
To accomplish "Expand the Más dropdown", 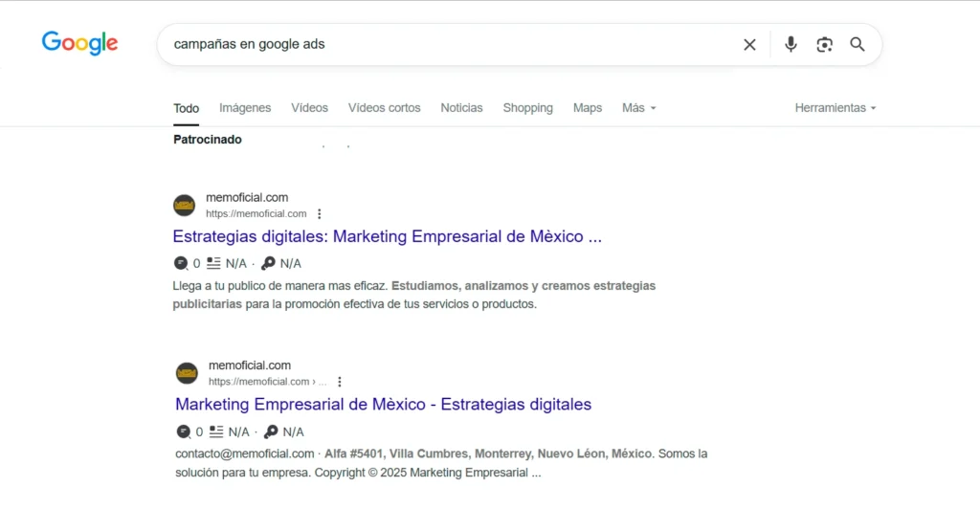I will click(638, 108).
